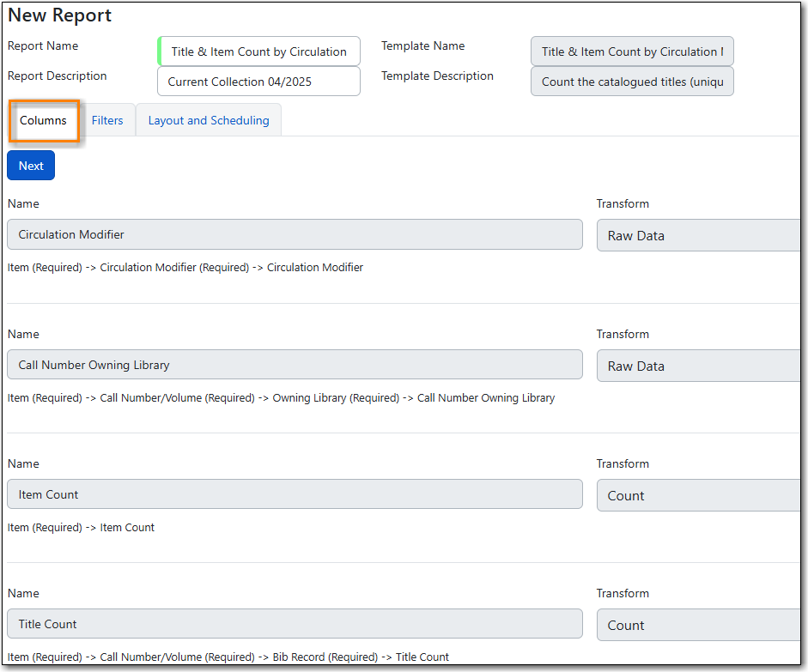Open Transform dropdown for Circulation Modifier
The height and width of the screenshot is (672, 808).
coord(698,235)
